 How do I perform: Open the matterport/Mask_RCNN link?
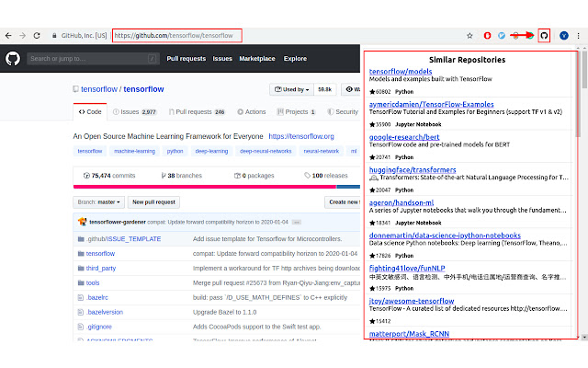(x=409, y=333)
